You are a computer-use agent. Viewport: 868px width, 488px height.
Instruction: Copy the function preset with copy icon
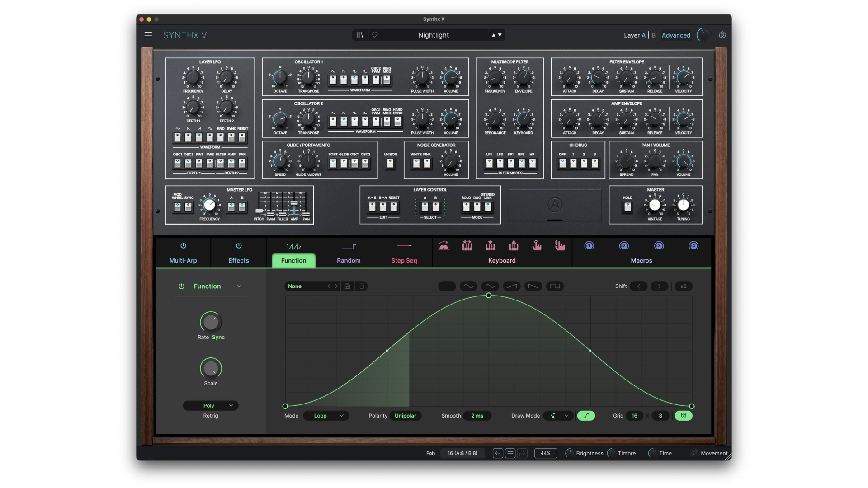click(361, 286)
